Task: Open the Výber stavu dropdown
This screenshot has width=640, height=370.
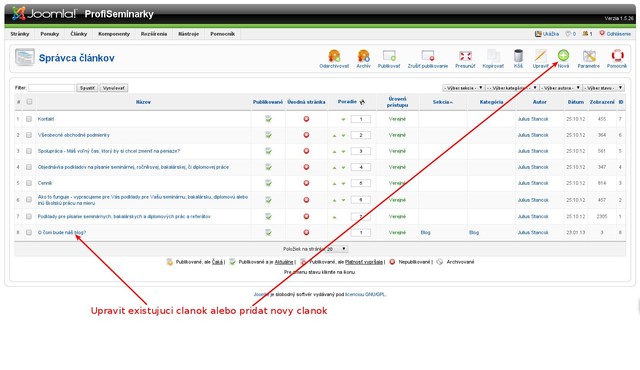Action: tap(603, 88)
